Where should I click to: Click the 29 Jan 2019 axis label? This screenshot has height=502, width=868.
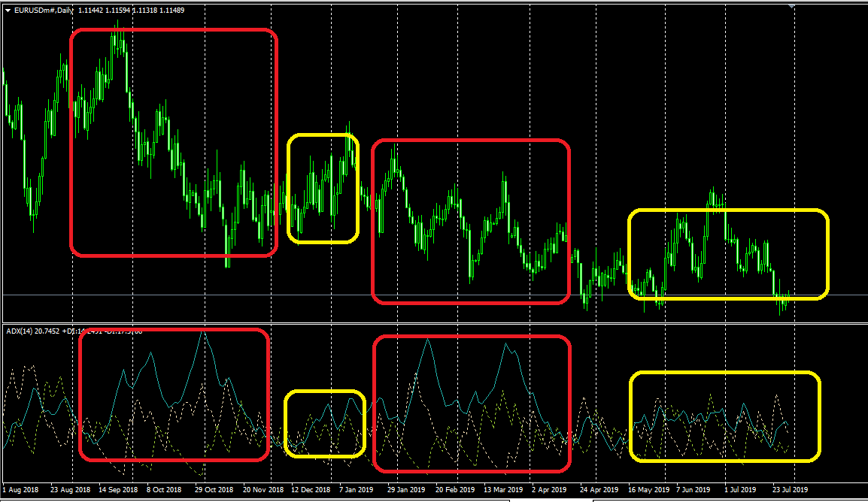coord(406,489)
